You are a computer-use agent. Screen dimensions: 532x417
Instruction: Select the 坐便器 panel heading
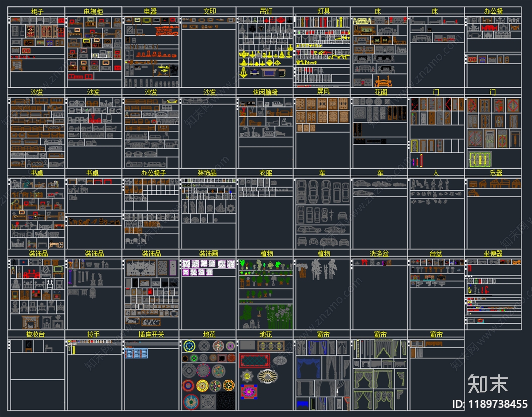click(x=493, y=254)
